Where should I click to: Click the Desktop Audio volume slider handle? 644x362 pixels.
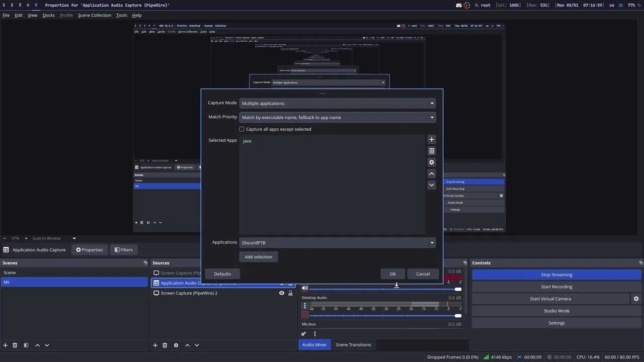[x=458, y=316]
